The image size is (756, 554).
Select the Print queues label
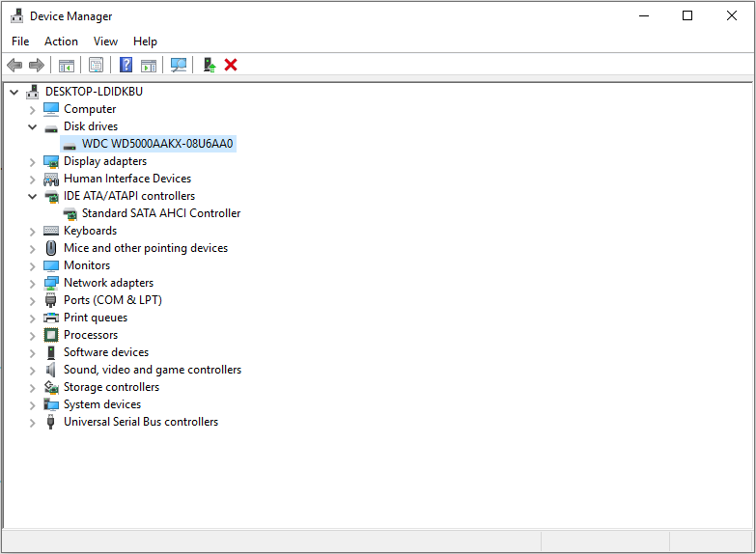click(96, 318)
